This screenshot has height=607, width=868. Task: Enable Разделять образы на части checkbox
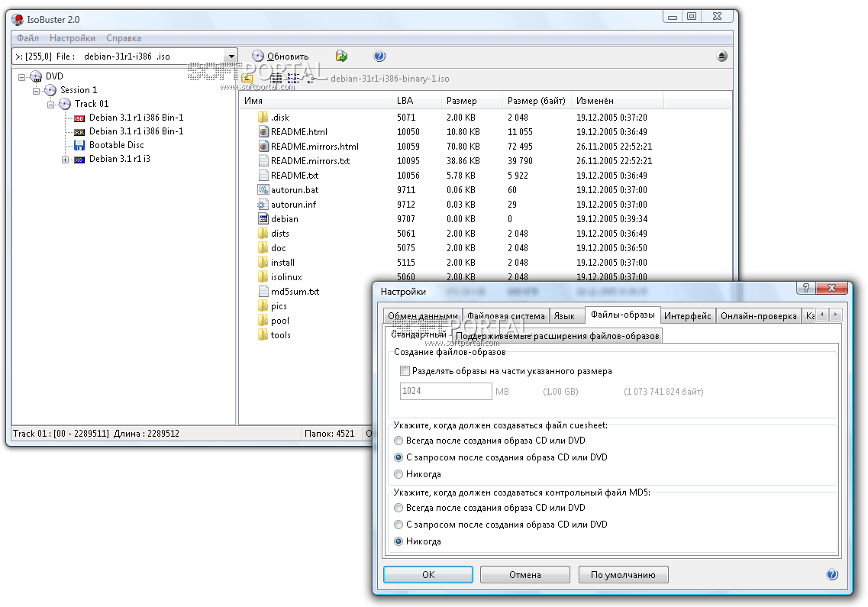tap(405, 371)
